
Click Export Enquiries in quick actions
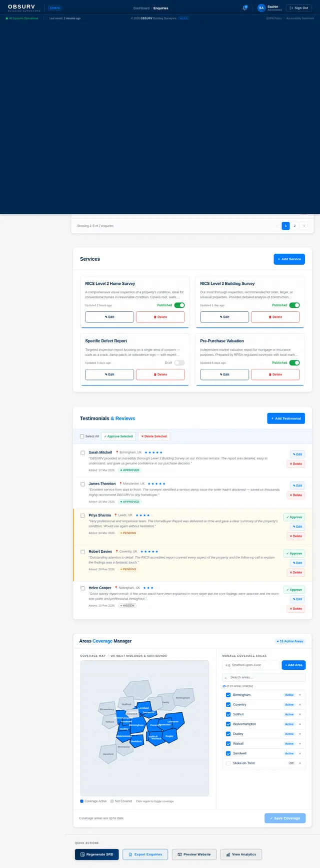(x=145, y=854)
